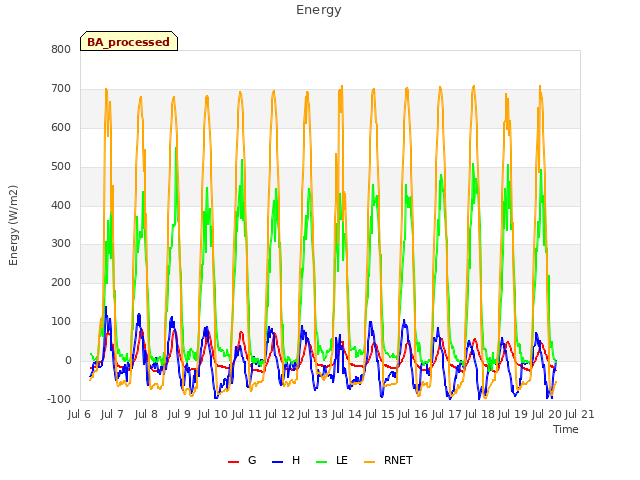640x480 pixels.
Task: Click the LE legend label
Action: point(342,460)
